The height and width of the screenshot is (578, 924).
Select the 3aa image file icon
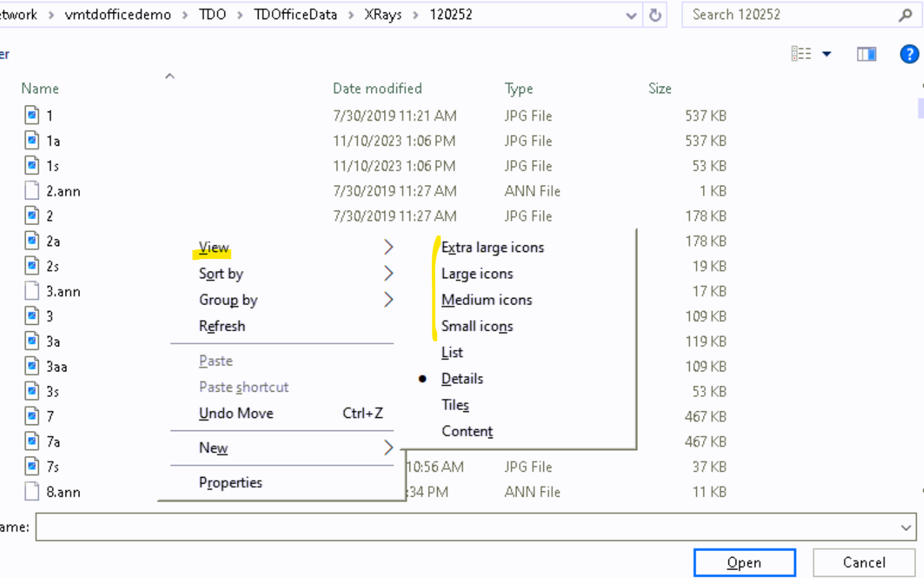(31, 366)
